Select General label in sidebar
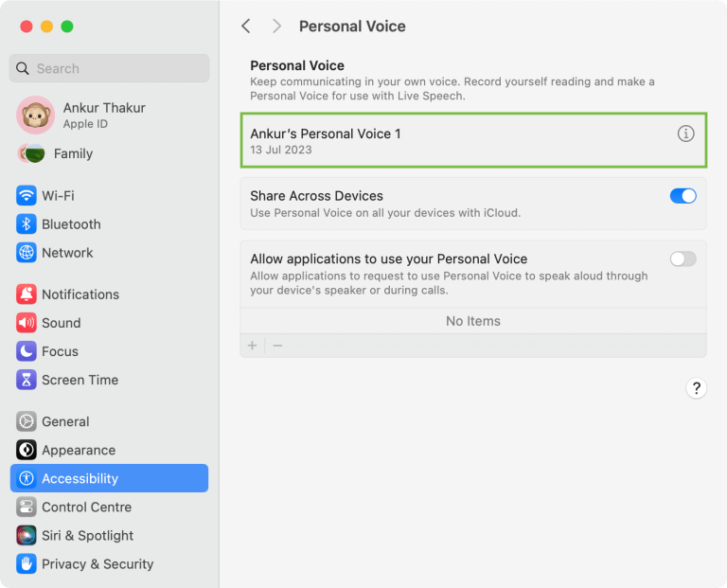Image resolution: width=727 pixels, height=588 pixels. tap(65, 421)
